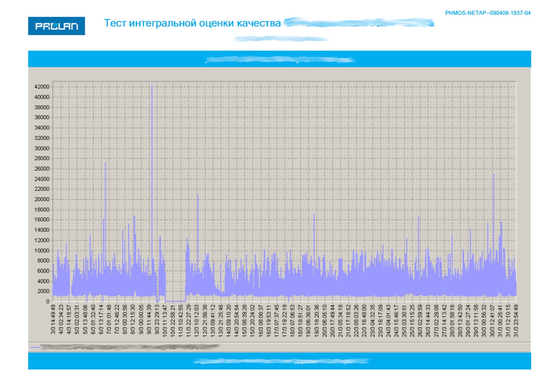This screenshot has width=555, height=392.
Task: Click the blurred subtitle under the title
Action: (x=281, y=39)
